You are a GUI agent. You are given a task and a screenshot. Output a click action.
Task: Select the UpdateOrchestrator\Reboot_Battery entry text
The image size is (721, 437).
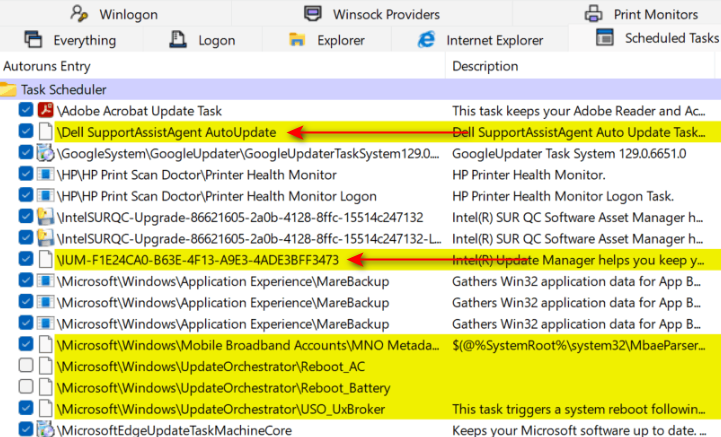[223, 388]
